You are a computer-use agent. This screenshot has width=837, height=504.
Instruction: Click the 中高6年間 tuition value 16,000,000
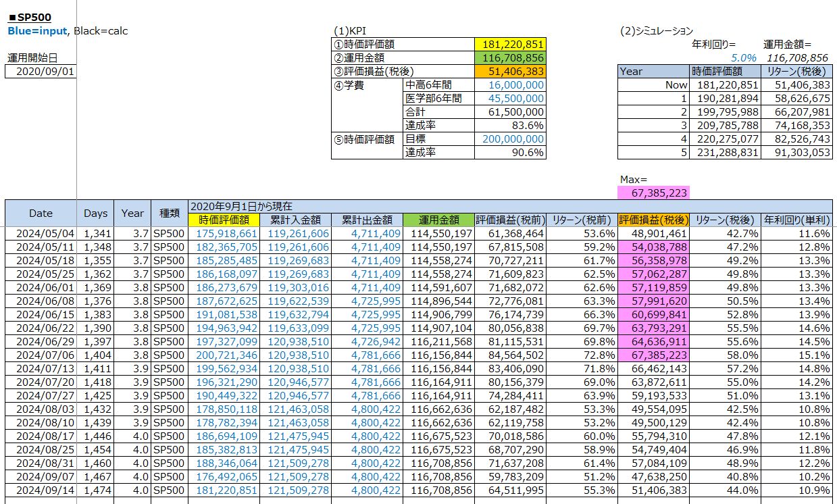pyautogui.click(x=510, y=84)
